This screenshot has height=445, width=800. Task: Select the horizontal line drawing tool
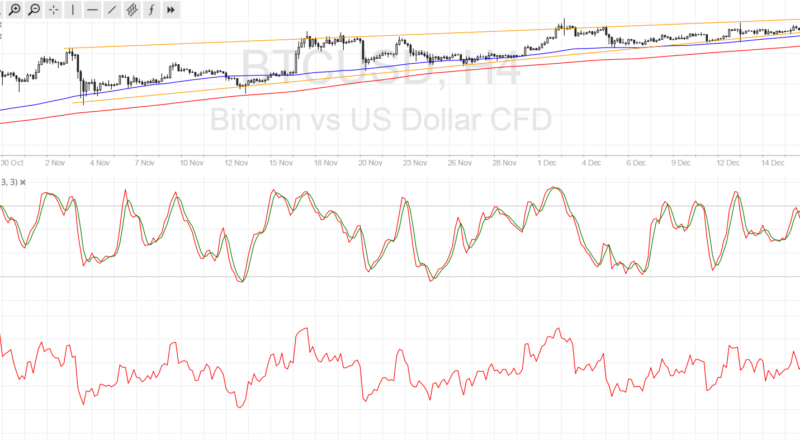[92, 10]
